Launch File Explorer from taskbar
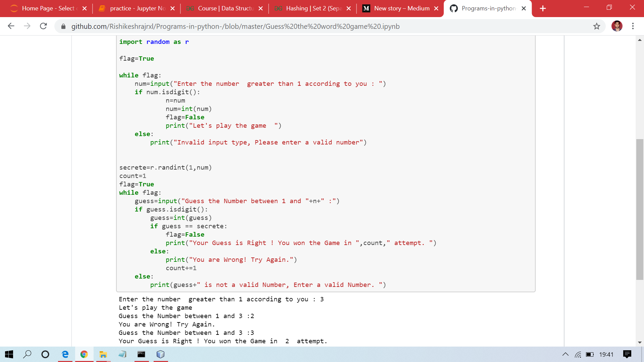Screen dimensions: 644x362 click(x=103, y=354)
